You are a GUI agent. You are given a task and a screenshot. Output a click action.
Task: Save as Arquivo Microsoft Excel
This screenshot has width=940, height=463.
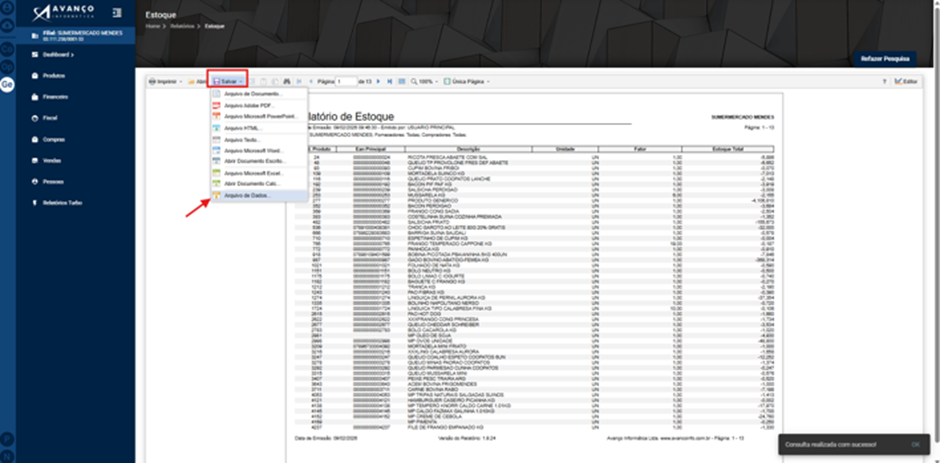click(259, 173)
